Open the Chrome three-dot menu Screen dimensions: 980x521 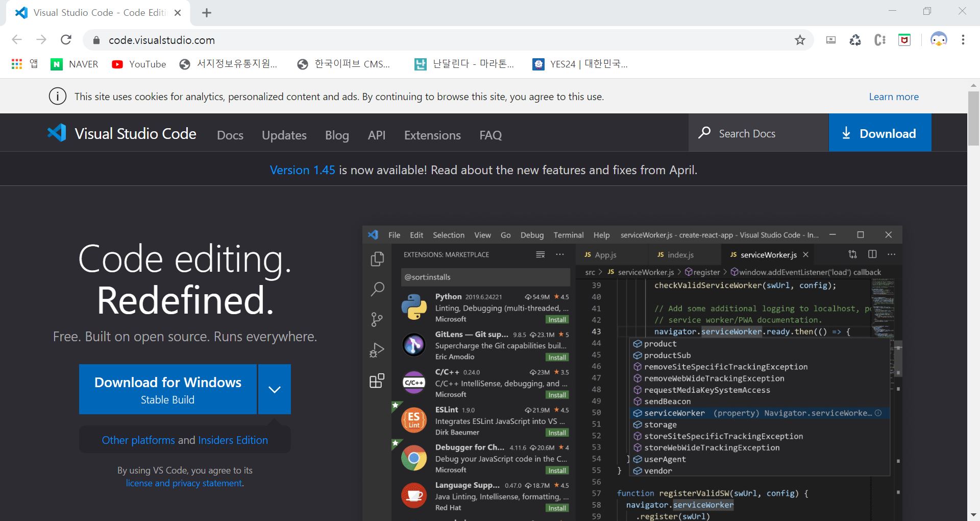coord(963,40)
